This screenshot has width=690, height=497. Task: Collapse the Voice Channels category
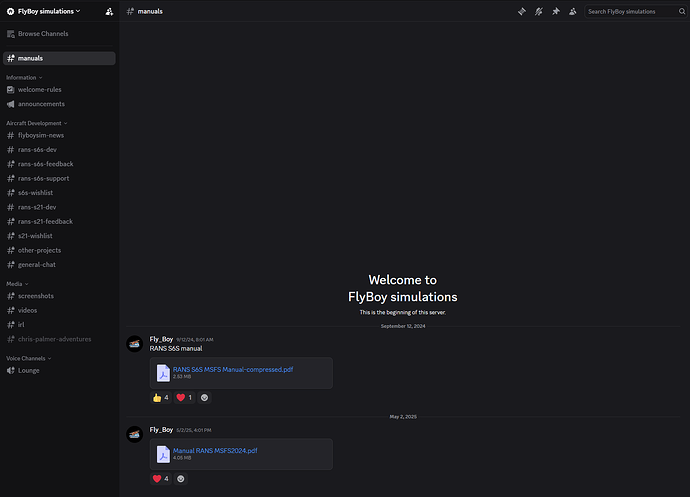(29, 358)
